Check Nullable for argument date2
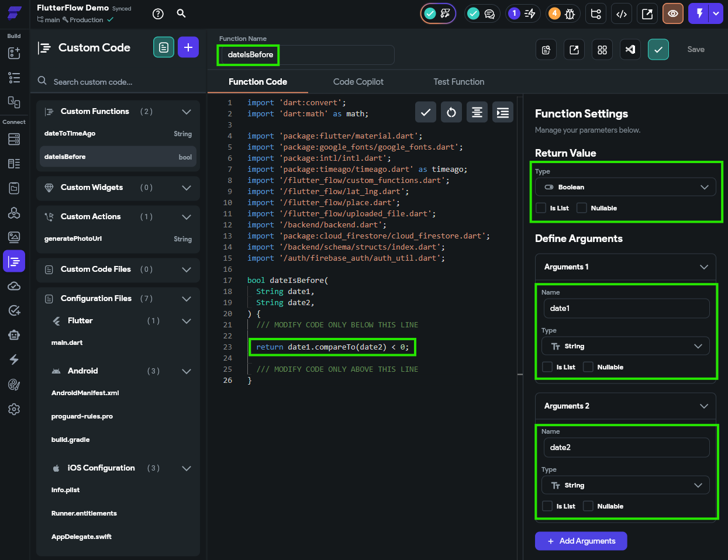Viewport: 728px width, 560px height. 588,506
